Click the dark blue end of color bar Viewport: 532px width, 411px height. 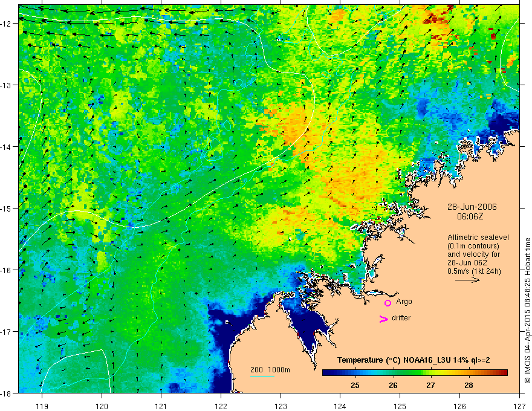tap(327, 372)
